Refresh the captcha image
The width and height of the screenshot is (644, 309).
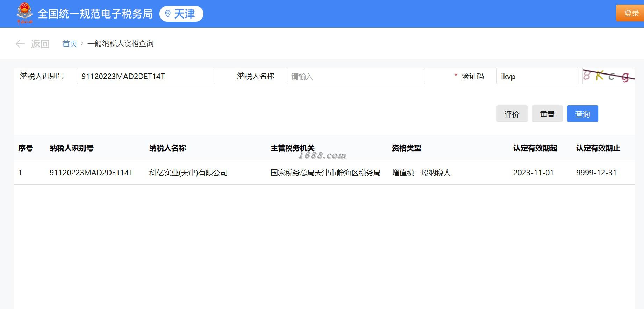[608, 76]
